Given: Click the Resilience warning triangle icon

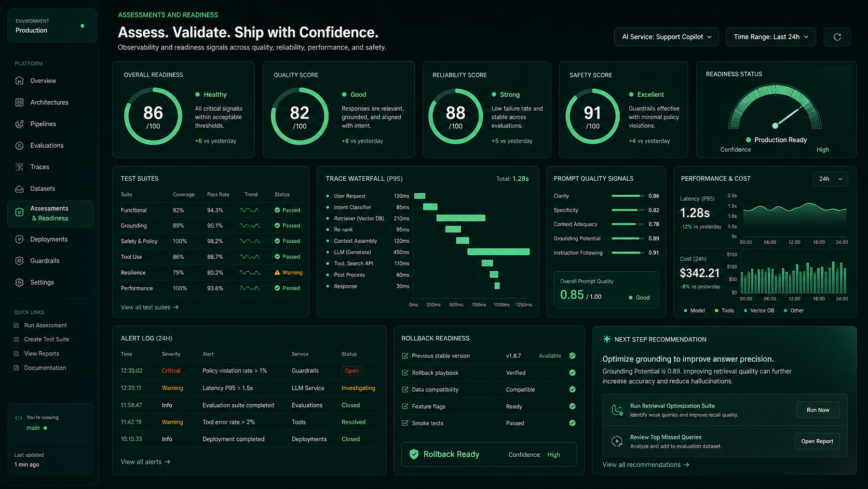Looking at the screenshot, I should click(x=277, y=272).
